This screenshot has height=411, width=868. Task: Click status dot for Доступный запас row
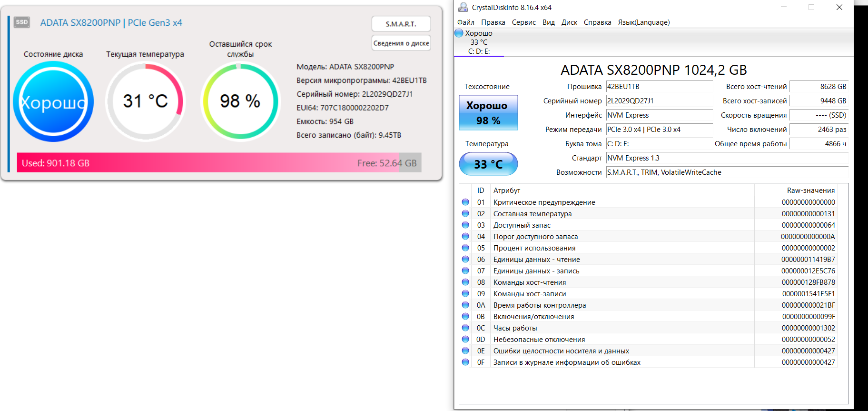pyautogui.click(x=465, y=225)
